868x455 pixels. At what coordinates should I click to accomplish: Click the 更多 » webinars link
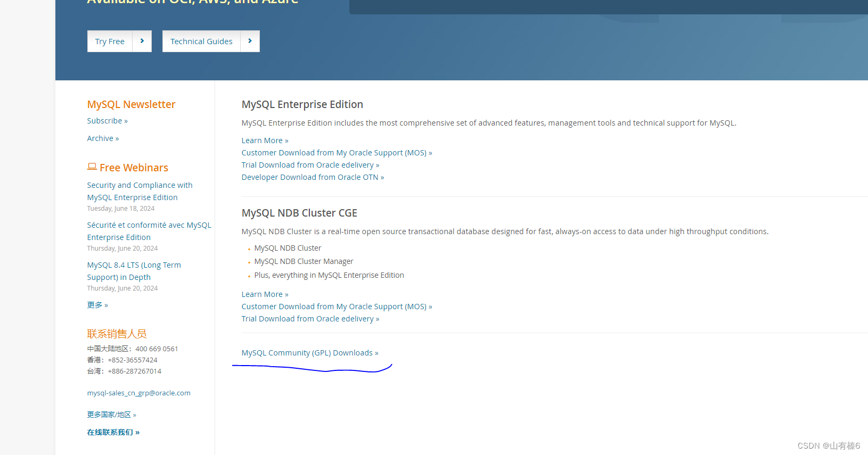[x=97, y=305]
